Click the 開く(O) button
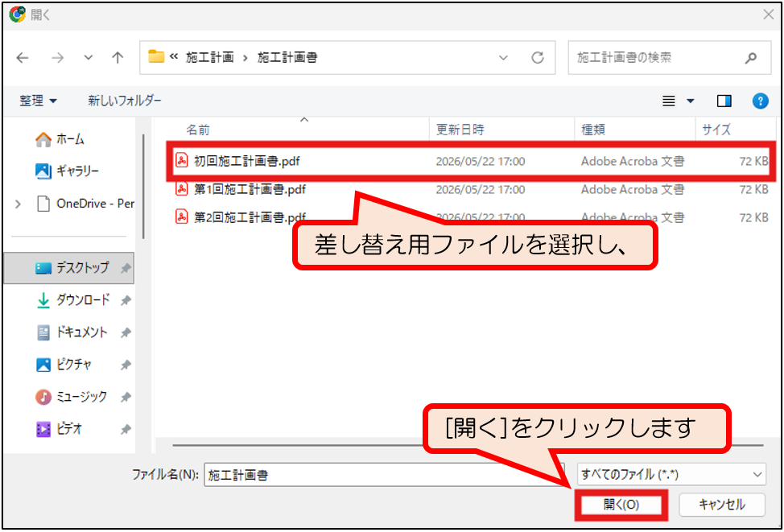 tap(621, 505)
